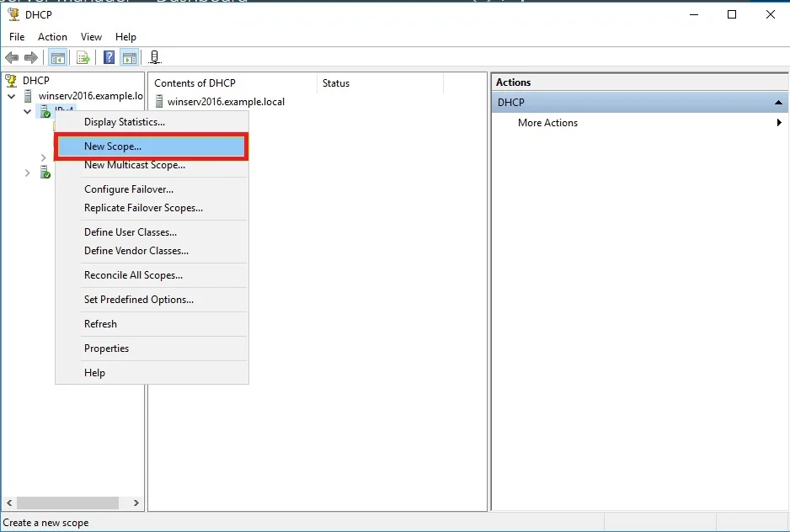Image resolution: width=790 pixels, height=532 pixels.
Task: Click the Export List toolbar icon
Action: (x=83, y=57)
